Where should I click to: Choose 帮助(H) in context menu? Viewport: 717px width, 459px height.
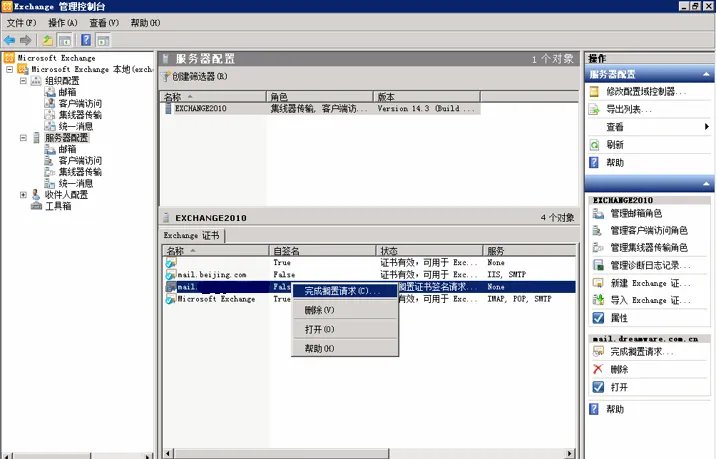point(345,348)
